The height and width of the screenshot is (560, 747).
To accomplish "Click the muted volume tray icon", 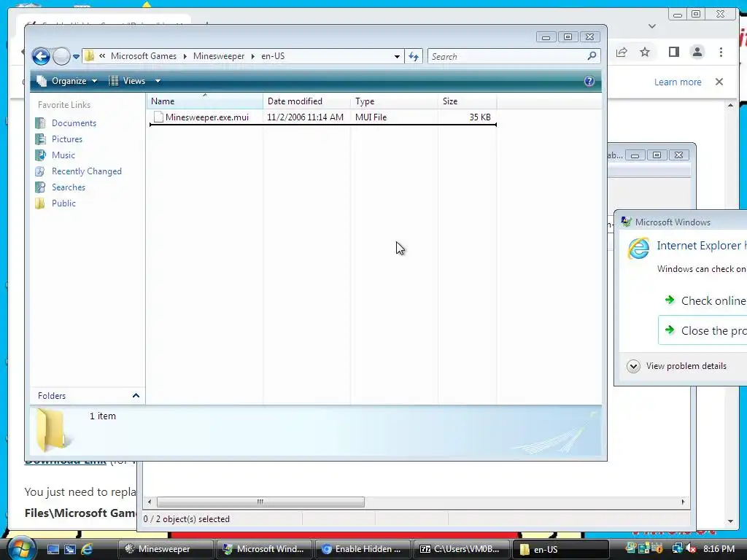I will point(691,548).
